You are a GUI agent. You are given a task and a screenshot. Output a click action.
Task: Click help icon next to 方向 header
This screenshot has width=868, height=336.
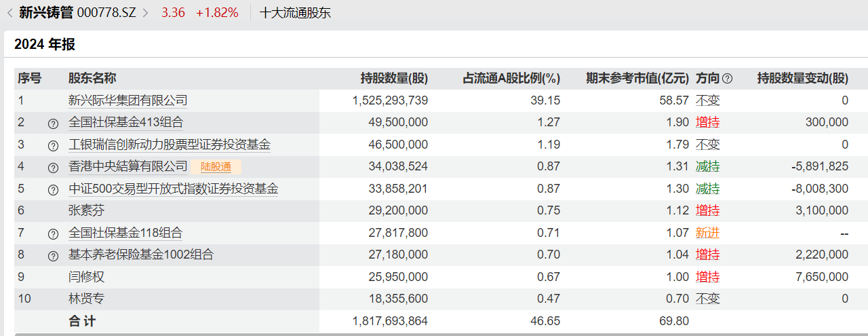(728, 79)
